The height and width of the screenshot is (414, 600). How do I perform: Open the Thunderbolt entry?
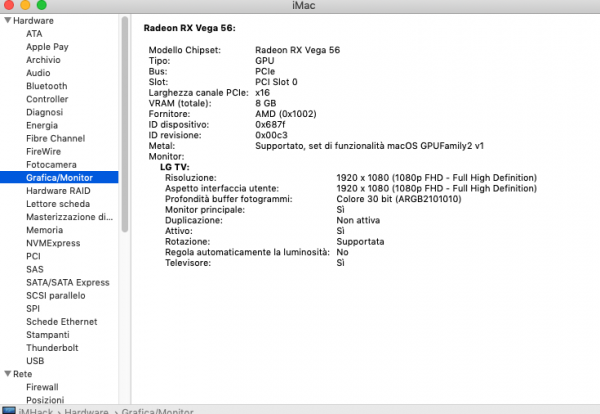coord(52,348)
